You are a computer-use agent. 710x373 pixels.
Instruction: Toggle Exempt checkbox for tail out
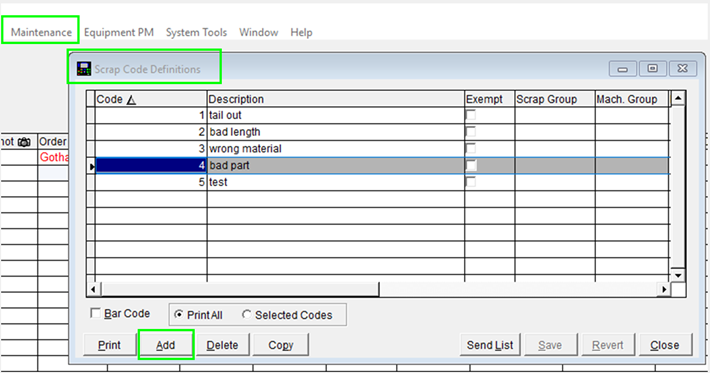tap(471, 115)
